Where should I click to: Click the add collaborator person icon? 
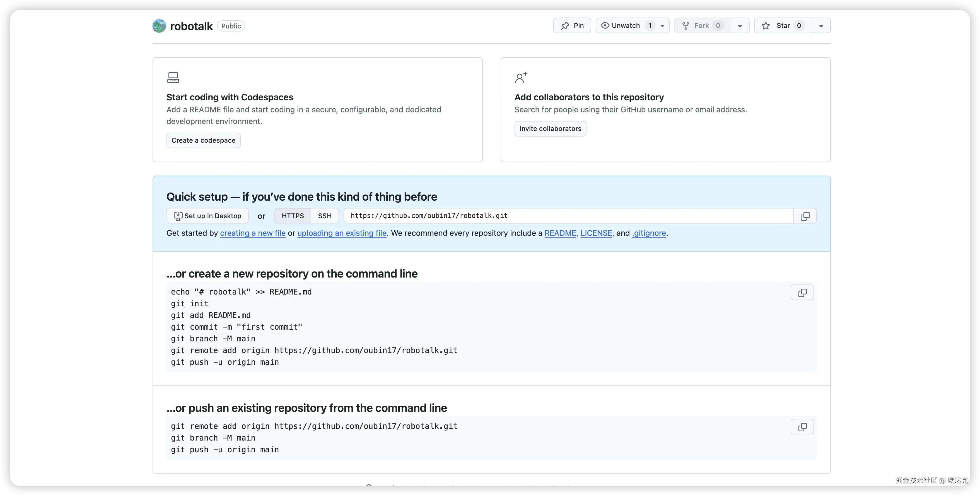click(x=521, y=77)
